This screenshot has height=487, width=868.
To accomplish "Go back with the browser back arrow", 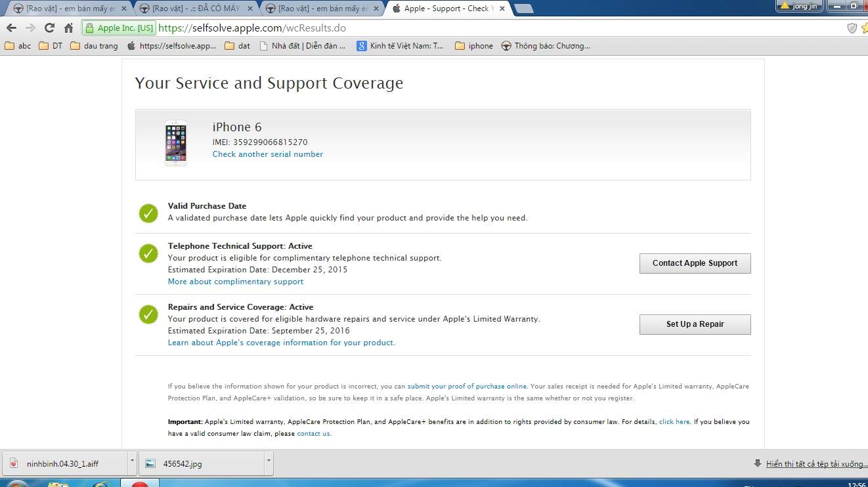I will point(11,28).
